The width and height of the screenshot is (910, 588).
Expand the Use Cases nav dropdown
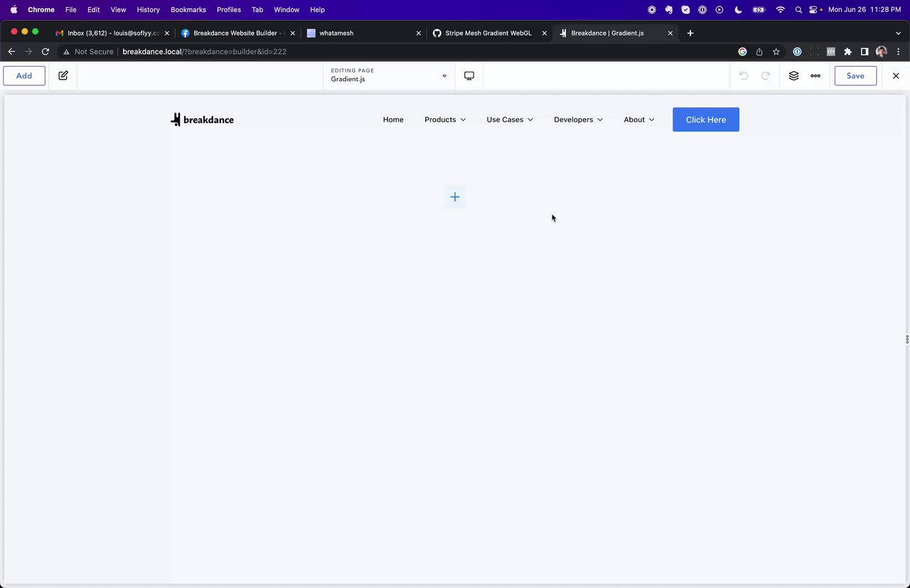[510, 119]
